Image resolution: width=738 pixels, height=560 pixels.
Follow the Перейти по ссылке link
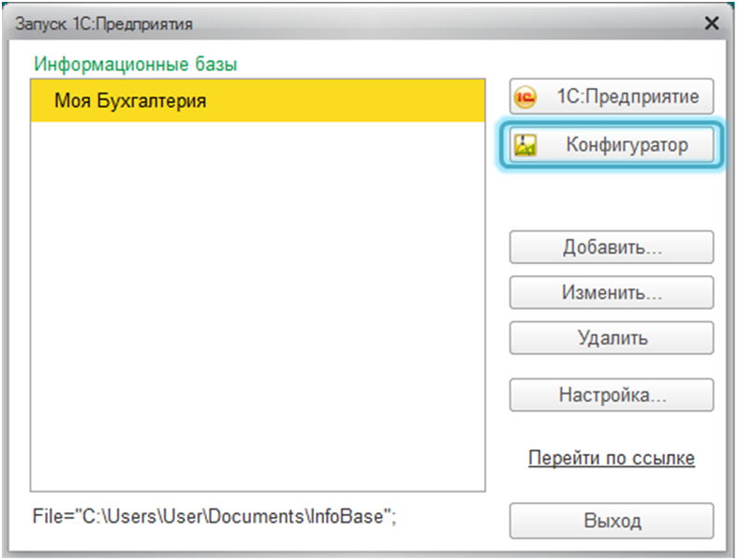[x=612, y=458]
